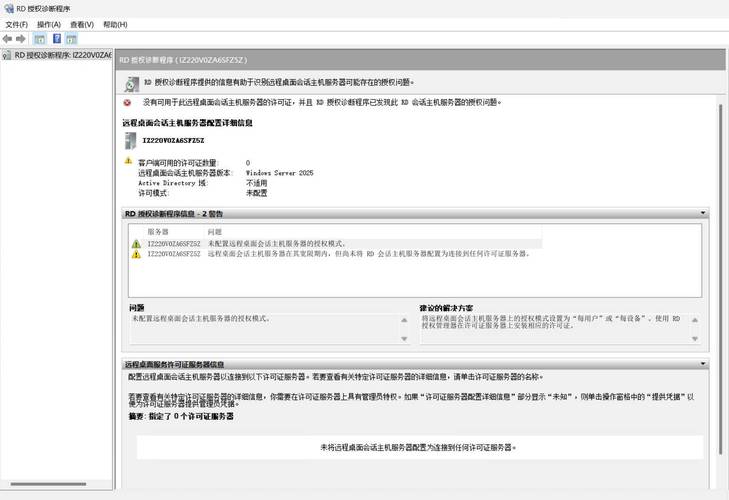Click warning icon next to available licenses count
729x500 pixels.
coord(128,160)
